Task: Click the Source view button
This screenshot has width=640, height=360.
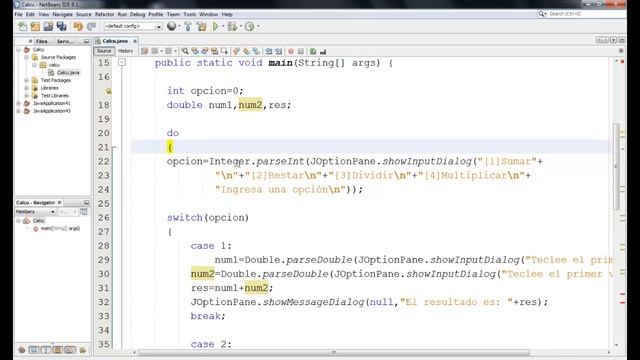Action: [104, 51]
